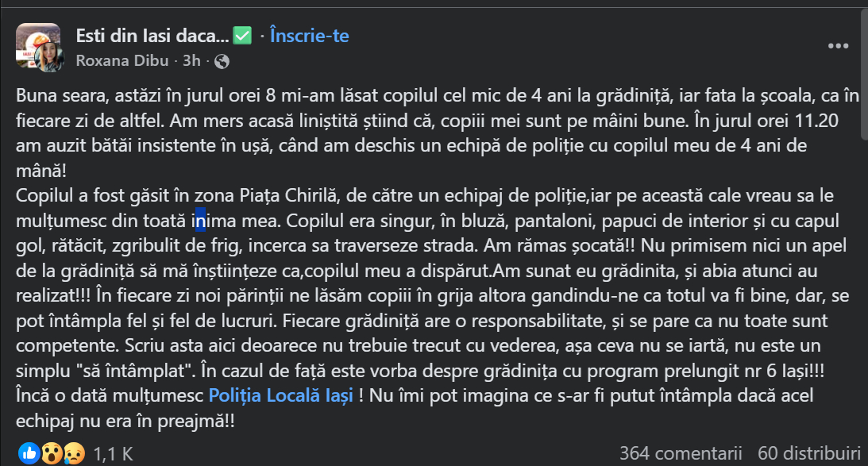Screen dimensions: 868x466
Task: Click the 3h timestamp to open post
Action: pos(190,60)
